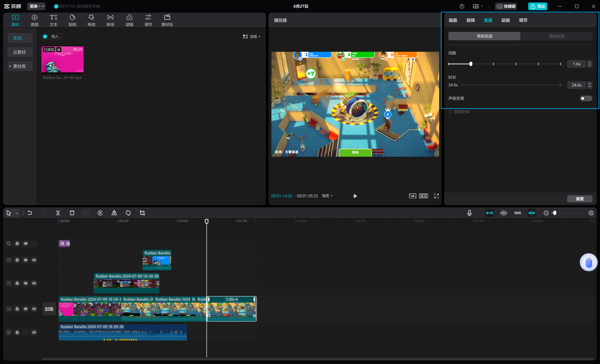Switch to the 调节 tab in properties panel
Image resolution: width=600 pixels, height=364 pixels.
point(523,20)
